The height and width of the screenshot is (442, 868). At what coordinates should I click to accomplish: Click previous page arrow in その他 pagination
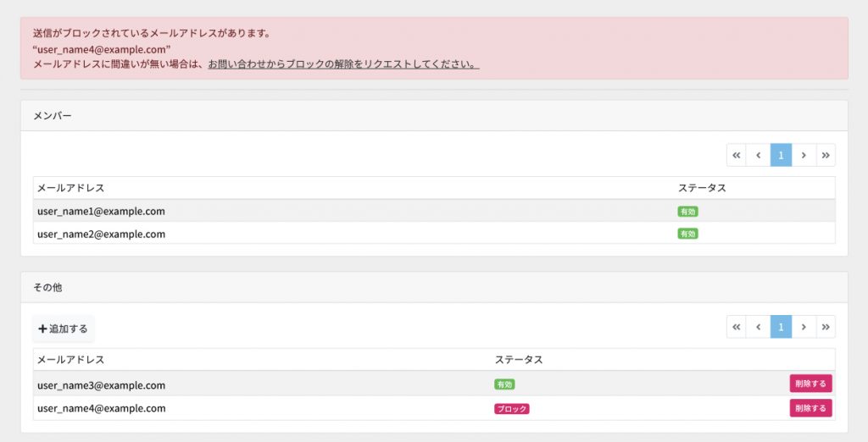(759, 327)
